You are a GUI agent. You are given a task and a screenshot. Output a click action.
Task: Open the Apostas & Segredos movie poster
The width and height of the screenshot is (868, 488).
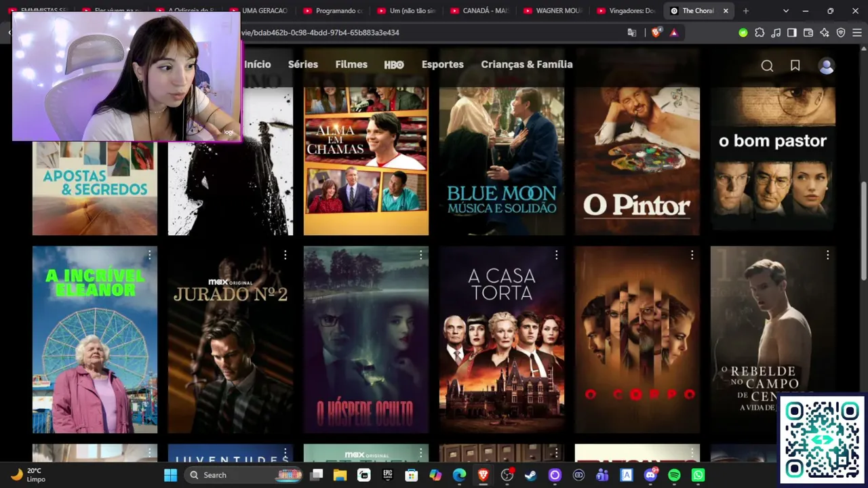(x=95, y=188)
